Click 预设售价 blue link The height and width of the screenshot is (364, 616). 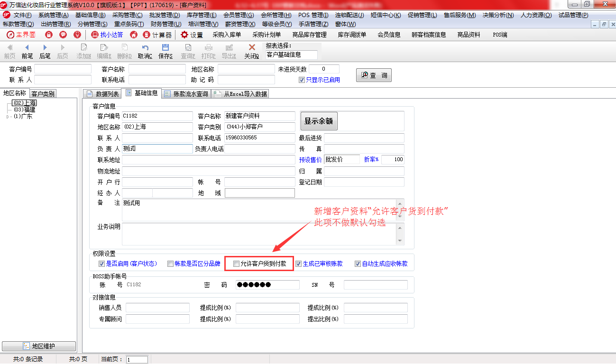click(310, 159)
